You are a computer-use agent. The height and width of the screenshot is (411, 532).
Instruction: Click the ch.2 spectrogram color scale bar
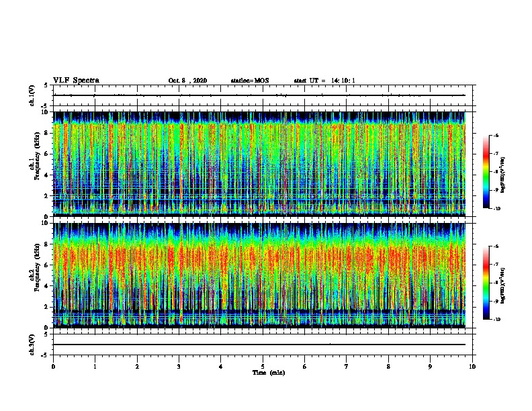pos(486,283)
